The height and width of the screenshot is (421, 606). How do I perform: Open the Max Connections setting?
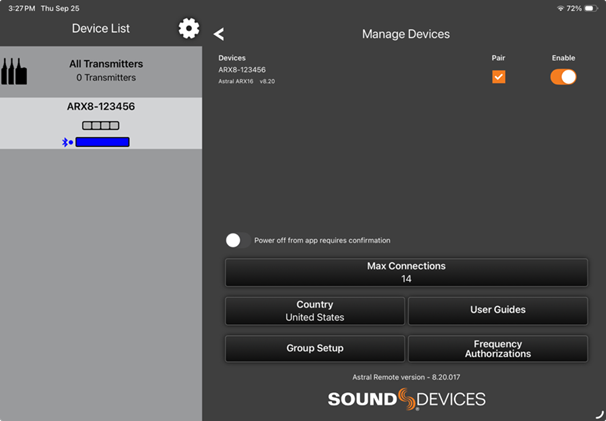point(406,272)
